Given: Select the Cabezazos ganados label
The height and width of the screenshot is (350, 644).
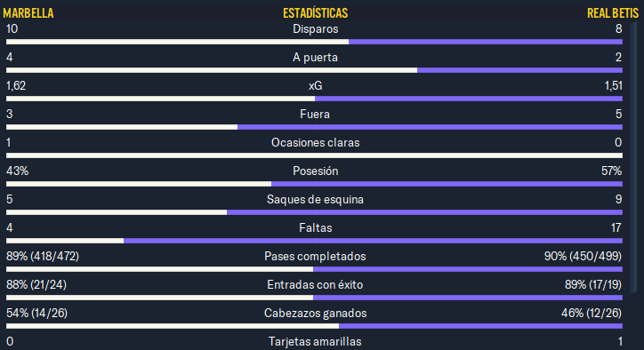Looking at the screenshot, I should (x=316, y=314).
